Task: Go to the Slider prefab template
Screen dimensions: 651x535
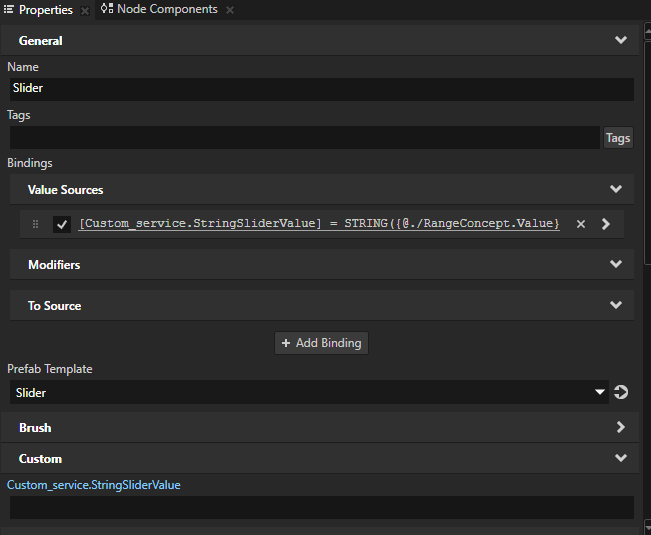Action: click(621, 392)
